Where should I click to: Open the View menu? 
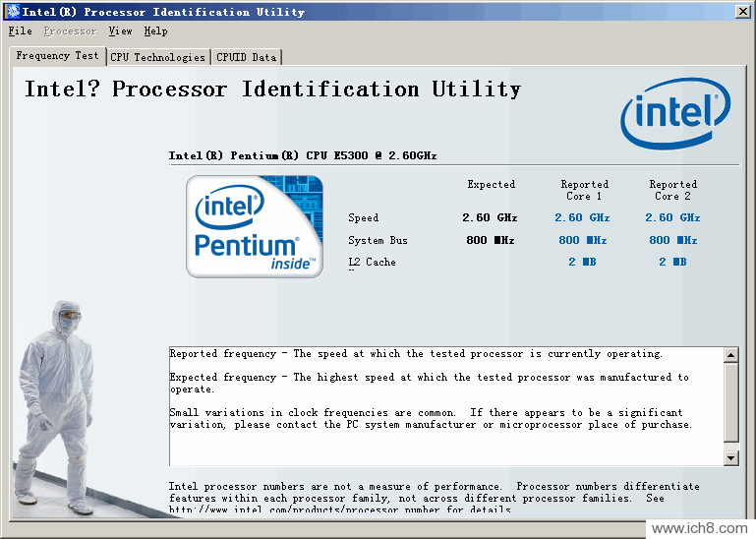point(120,31)
